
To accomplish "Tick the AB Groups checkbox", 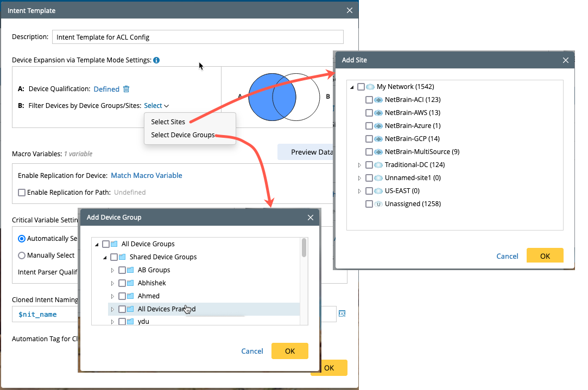I will pos(122,270).
